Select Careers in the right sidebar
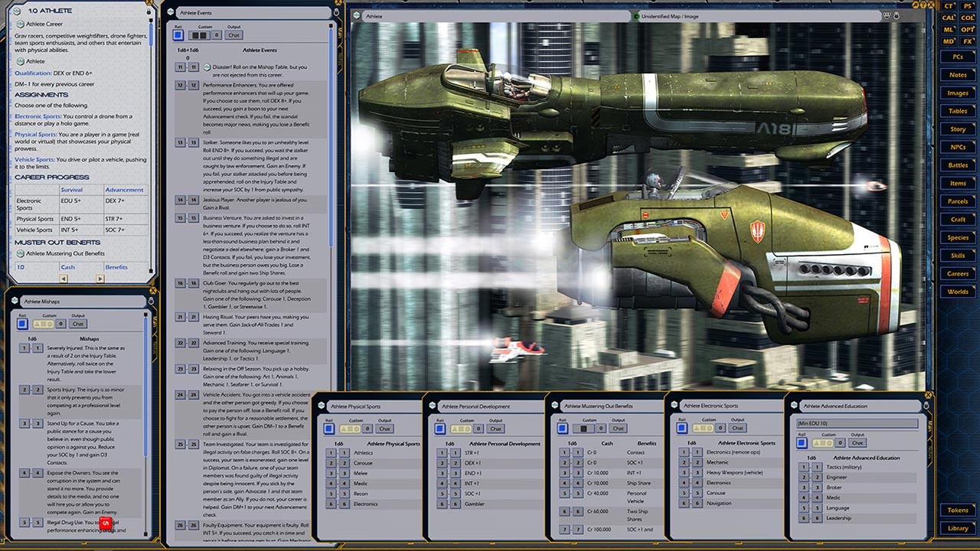The height and width of the screenshot is (551, 980). (956, 273)
